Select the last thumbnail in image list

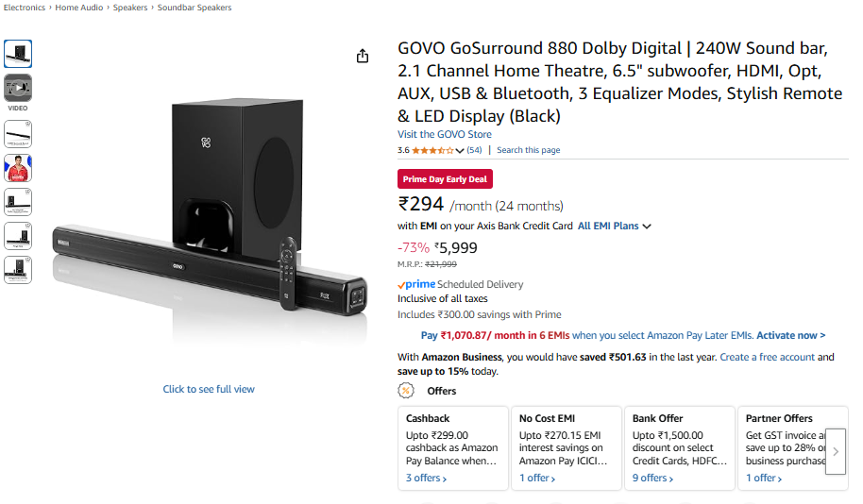point(18,270)
